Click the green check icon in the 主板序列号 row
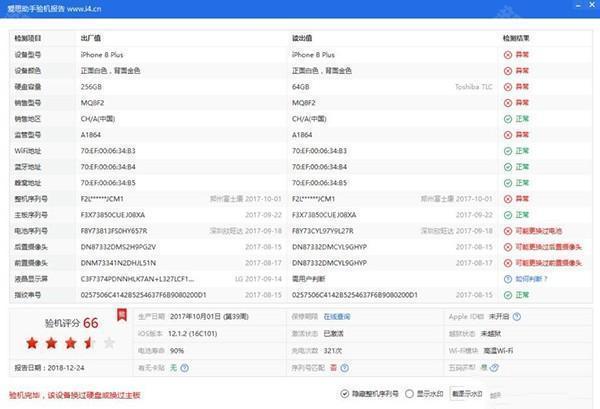Screen dimensions: 600x409 pyautogui.click(x=508, y=215)
